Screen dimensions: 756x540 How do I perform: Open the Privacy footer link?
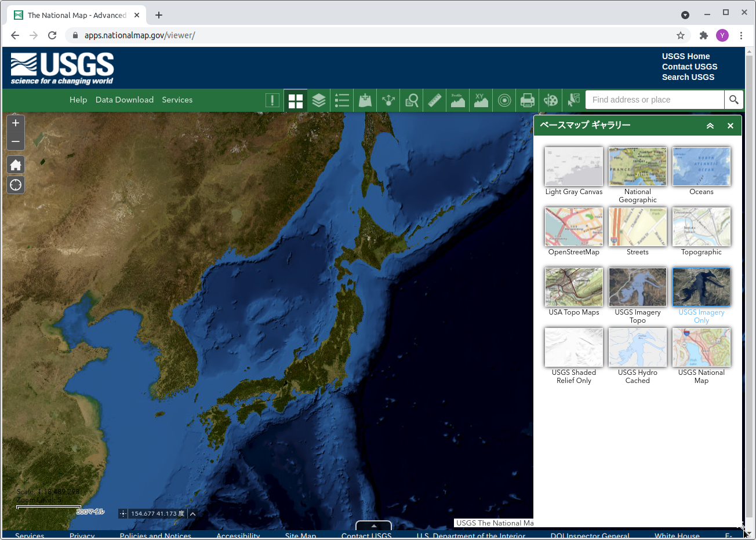[x=82, y=535]
